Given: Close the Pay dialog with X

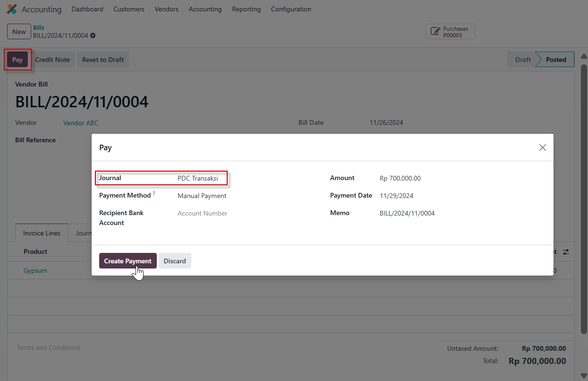Looking at the screenshot, I should [543, 147].
